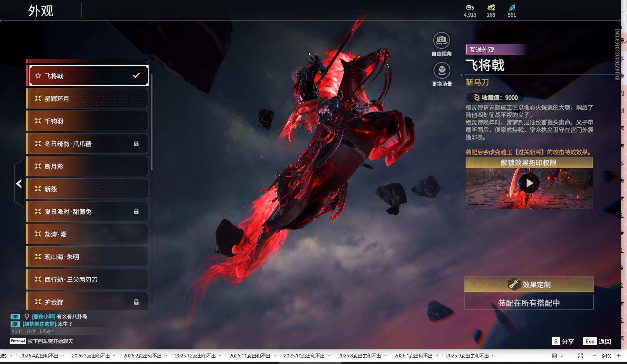Switch to sheet tab 2026.3卖出和不出

[x=91, y=356]
